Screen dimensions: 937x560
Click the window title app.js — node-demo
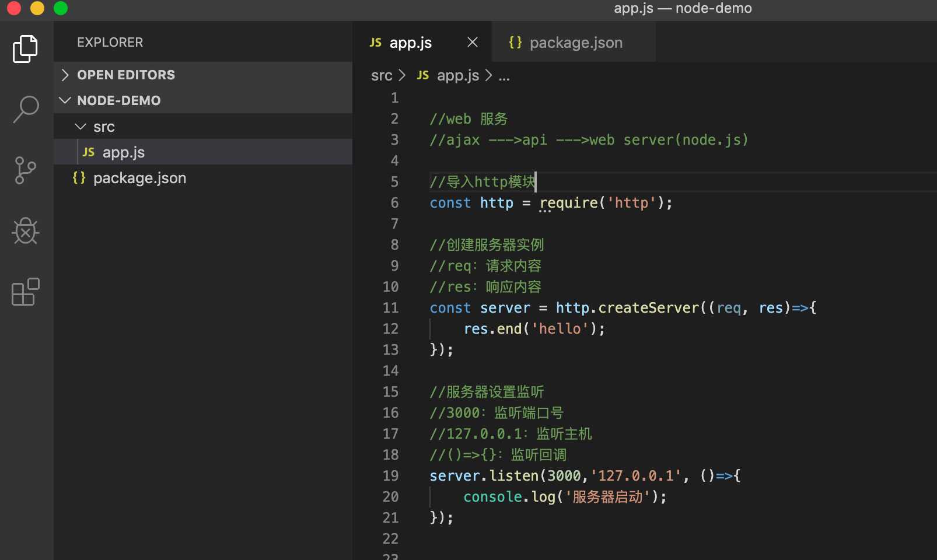click(x=683, y=8)
